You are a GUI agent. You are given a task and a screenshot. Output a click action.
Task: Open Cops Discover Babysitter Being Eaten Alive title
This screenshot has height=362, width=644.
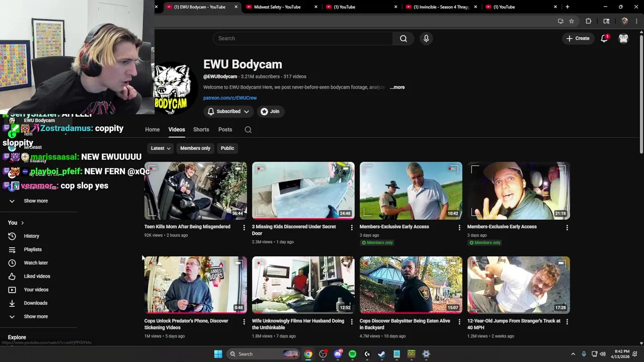tap(405, 324)
